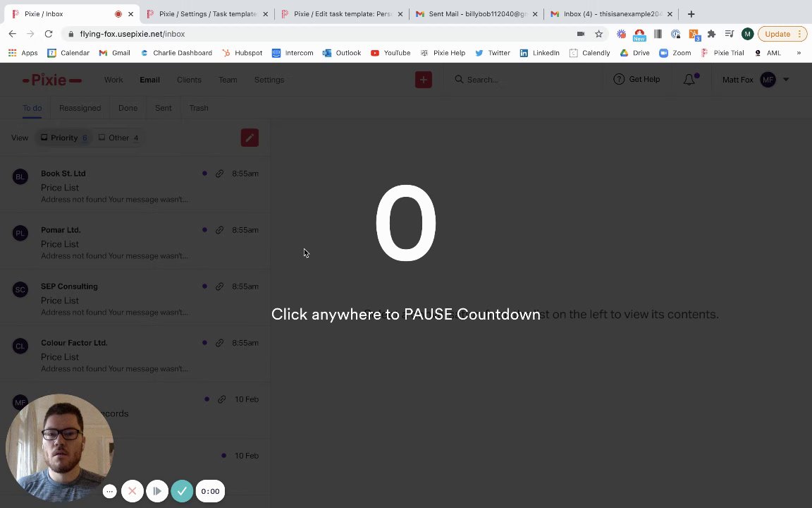812x508 pixels.
Task: Switch the view to Other
Action: coord(118,138)
